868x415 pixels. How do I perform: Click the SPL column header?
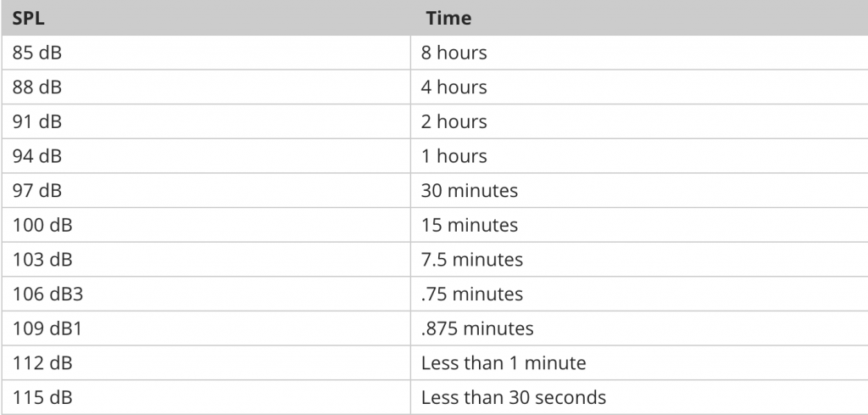click(x=29, y=18)
